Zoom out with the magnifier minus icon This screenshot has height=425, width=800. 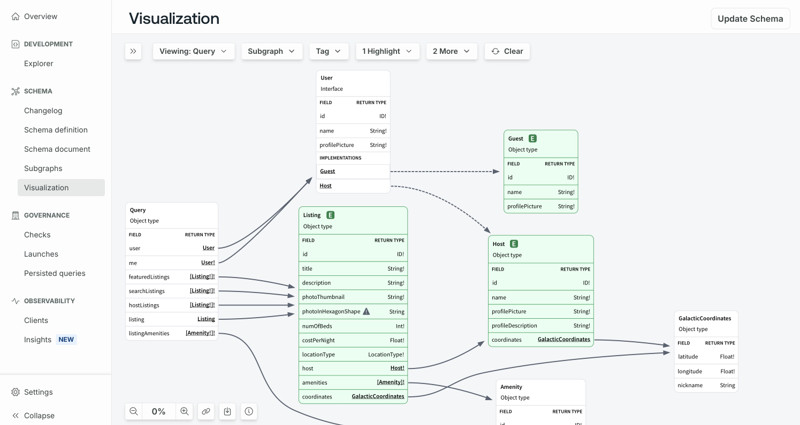(134, 411)
